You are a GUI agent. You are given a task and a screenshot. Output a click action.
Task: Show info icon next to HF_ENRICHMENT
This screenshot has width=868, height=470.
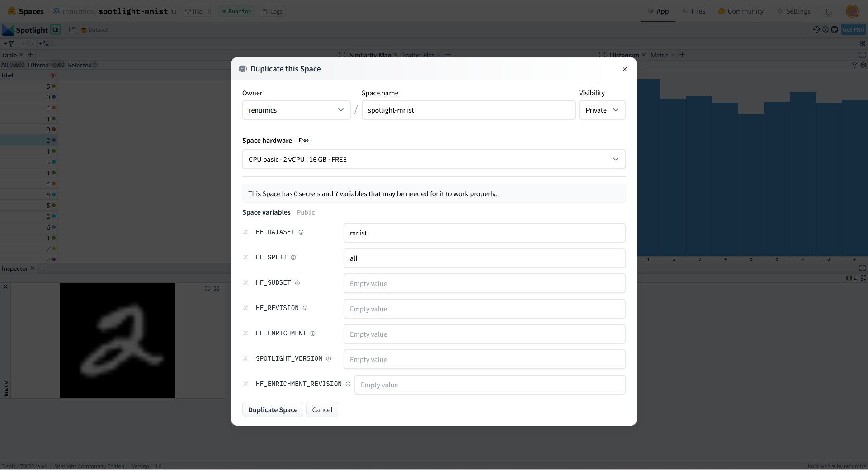tap(313, 334)
